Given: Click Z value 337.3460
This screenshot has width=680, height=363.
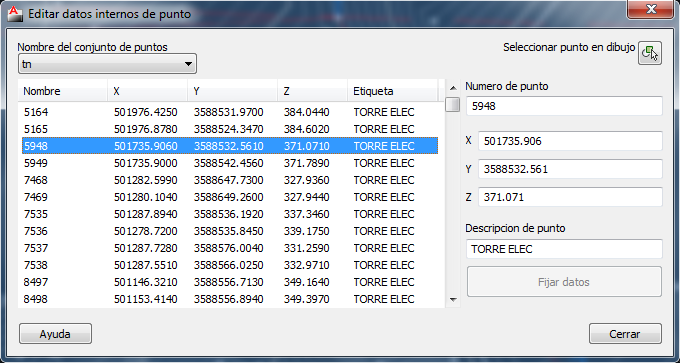Looking at the screenshot, I should (x=307, y=214).
